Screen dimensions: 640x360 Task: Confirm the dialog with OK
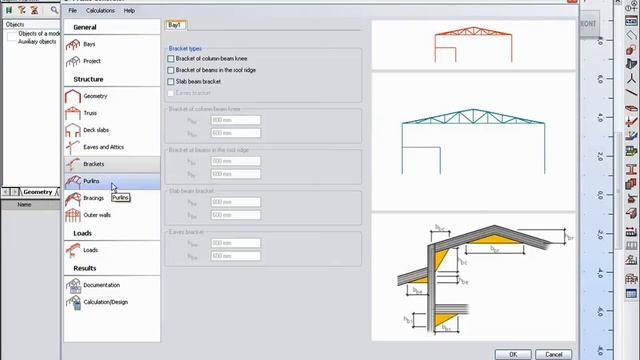[x=513, y=354]
